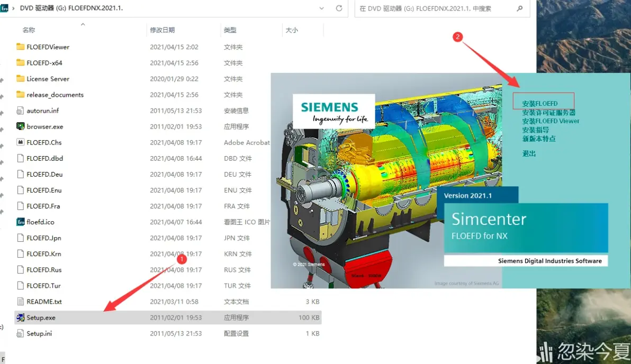Click the FLOEFD.Fra file icon

pyautogui.click(x=21, y=206)
